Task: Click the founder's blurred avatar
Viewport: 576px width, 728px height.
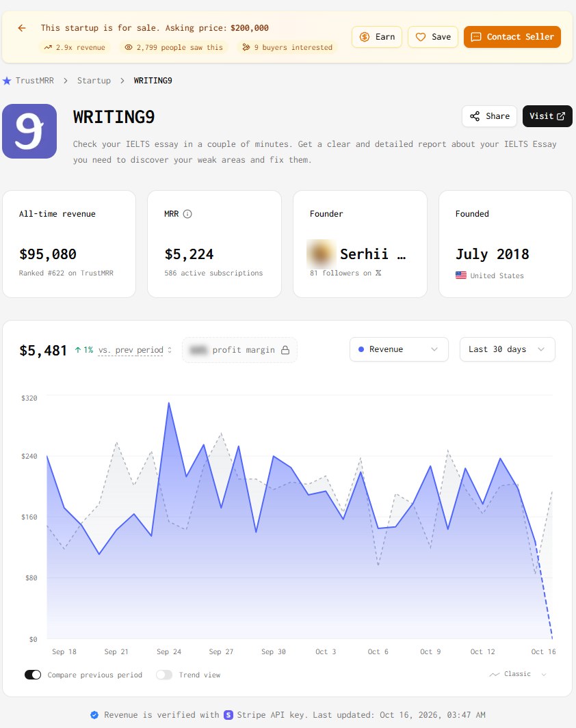Action: 321,254
